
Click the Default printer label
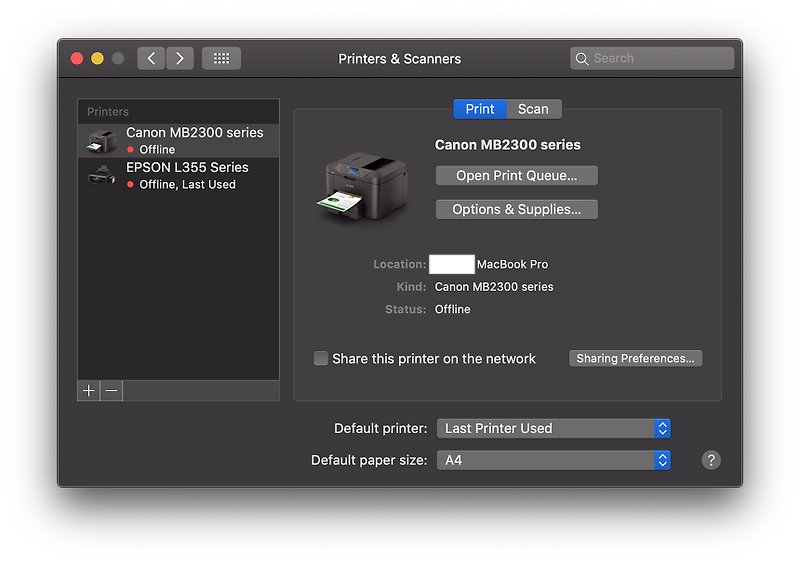(381, 428)
